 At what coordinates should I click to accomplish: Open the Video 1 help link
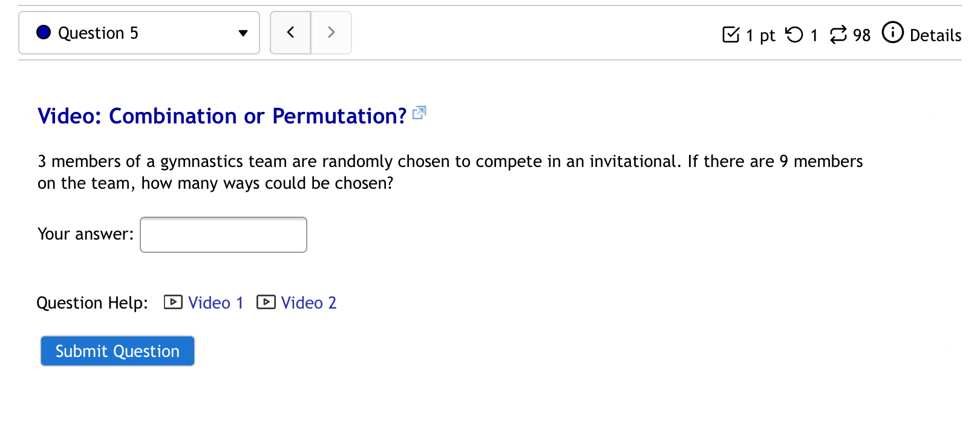tap(215, 303)
